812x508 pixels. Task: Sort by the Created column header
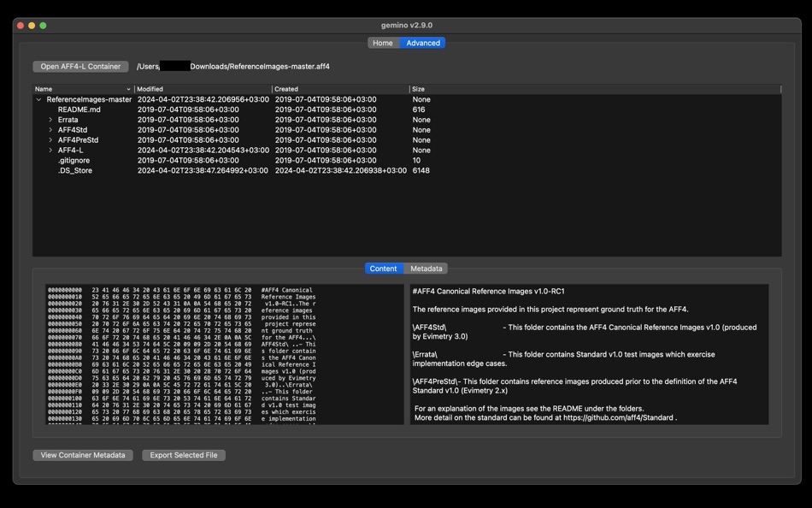point(341,89)
